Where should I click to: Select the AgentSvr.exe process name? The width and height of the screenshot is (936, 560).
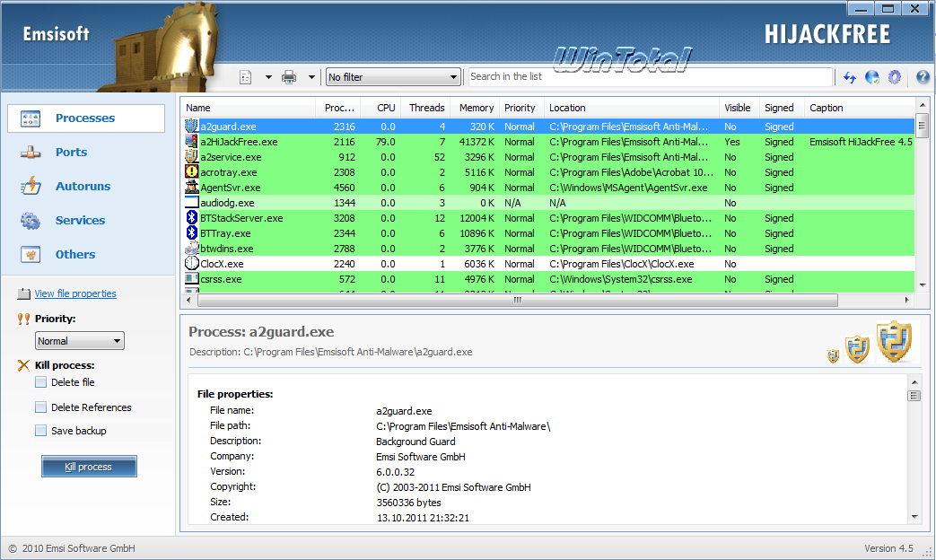pyautogui.click(x=230, y=188)
